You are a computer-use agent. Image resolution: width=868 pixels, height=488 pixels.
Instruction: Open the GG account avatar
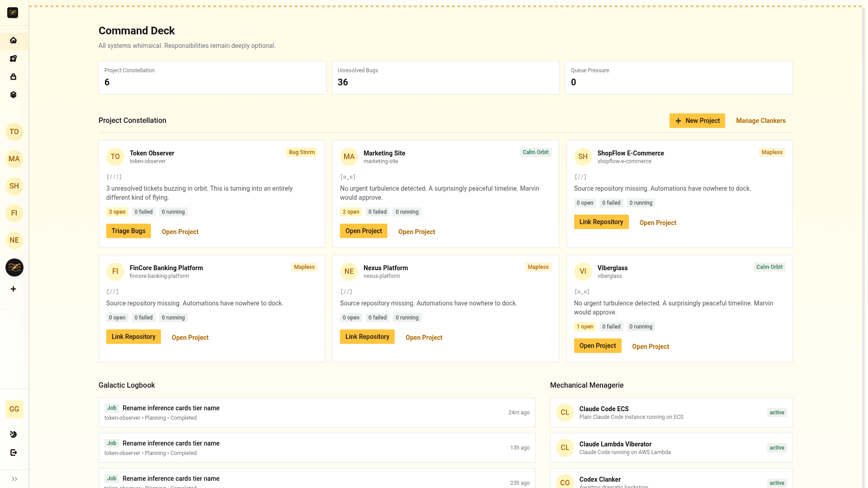point(14,409)
